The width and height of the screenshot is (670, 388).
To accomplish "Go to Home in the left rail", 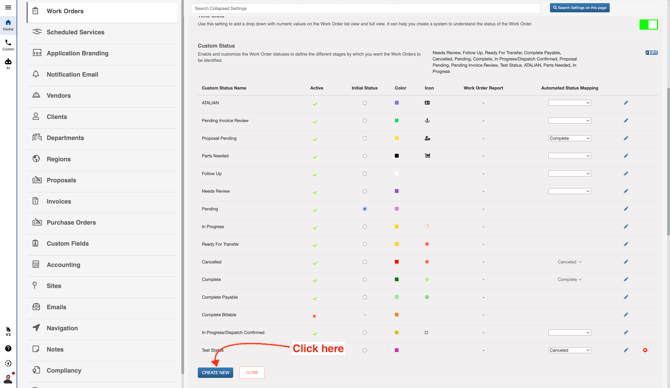I will [8, 25].
